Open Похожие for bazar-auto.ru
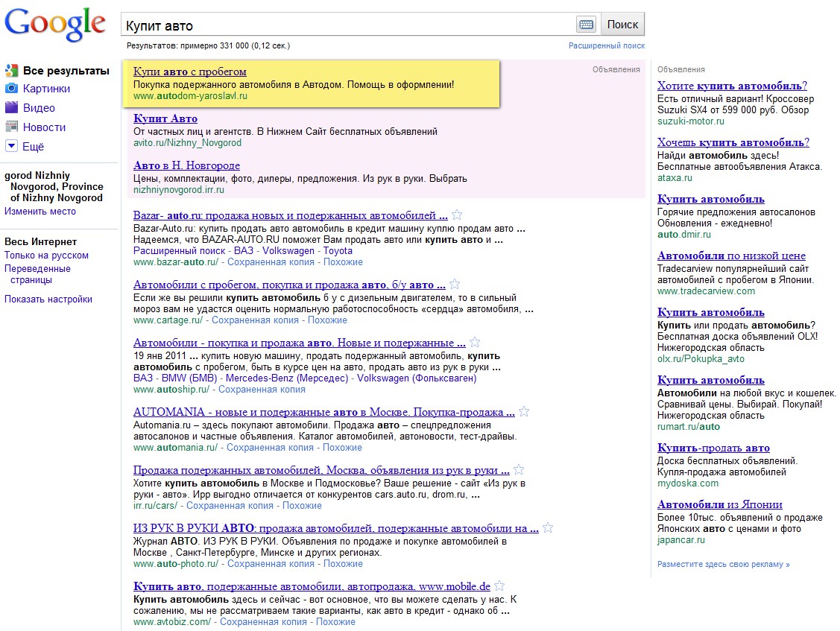 point(343,262)
